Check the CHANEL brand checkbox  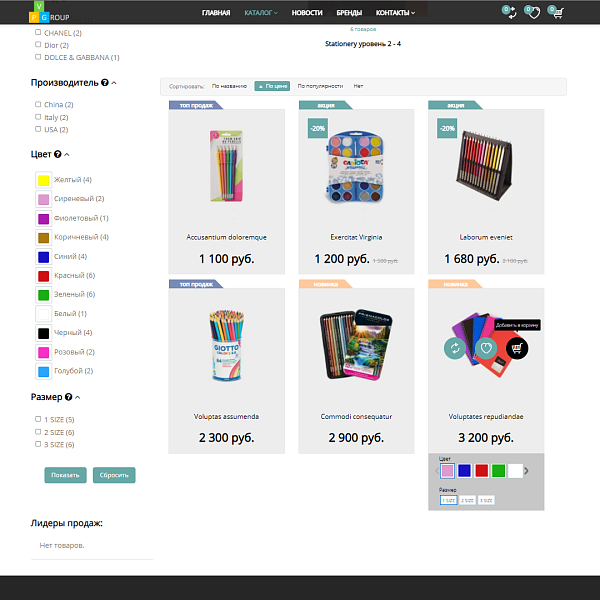click(38, 33)
